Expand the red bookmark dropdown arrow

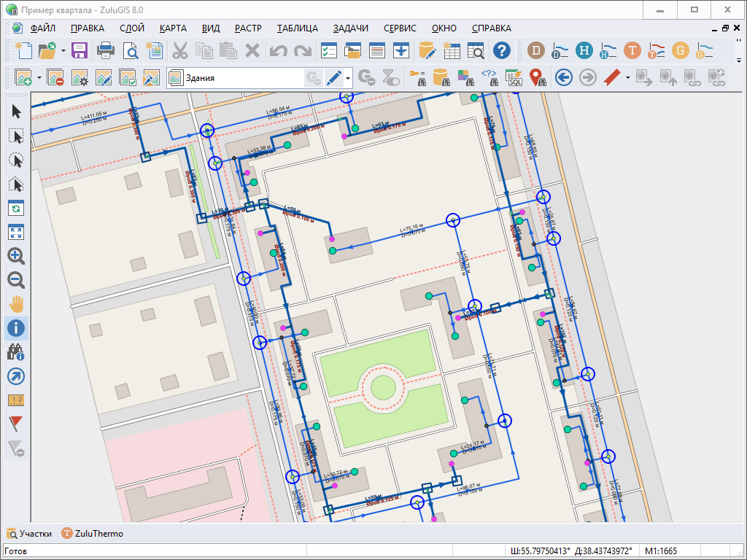[626, 77]
